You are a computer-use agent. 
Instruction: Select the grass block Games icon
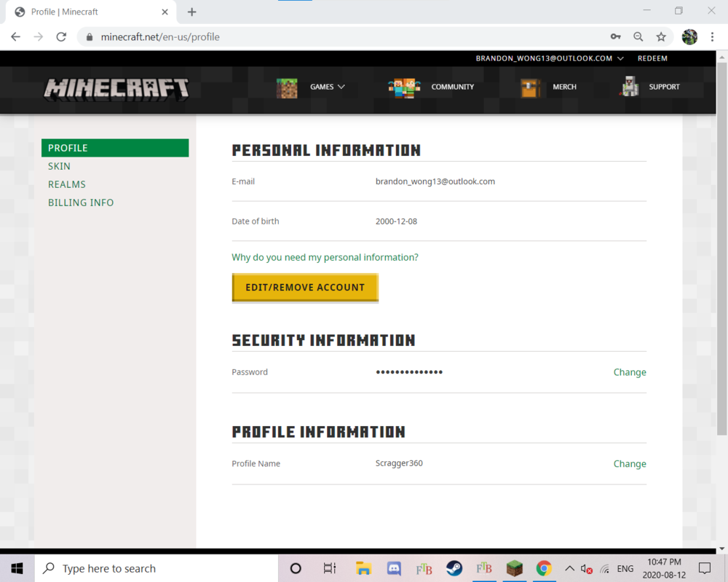click(286, 87)
